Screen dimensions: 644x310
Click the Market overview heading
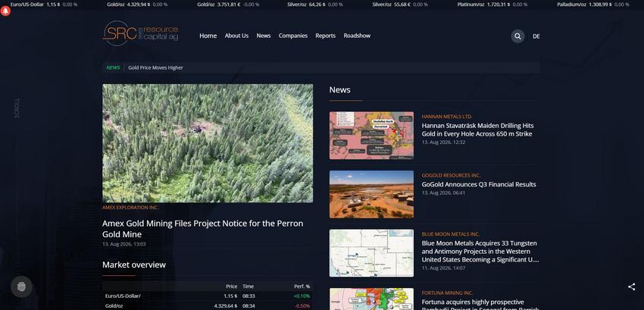(x=134, y=265)
